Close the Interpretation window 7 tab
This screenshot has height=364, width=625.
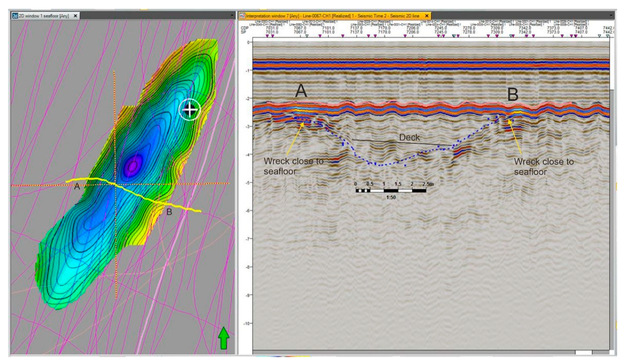427,16
